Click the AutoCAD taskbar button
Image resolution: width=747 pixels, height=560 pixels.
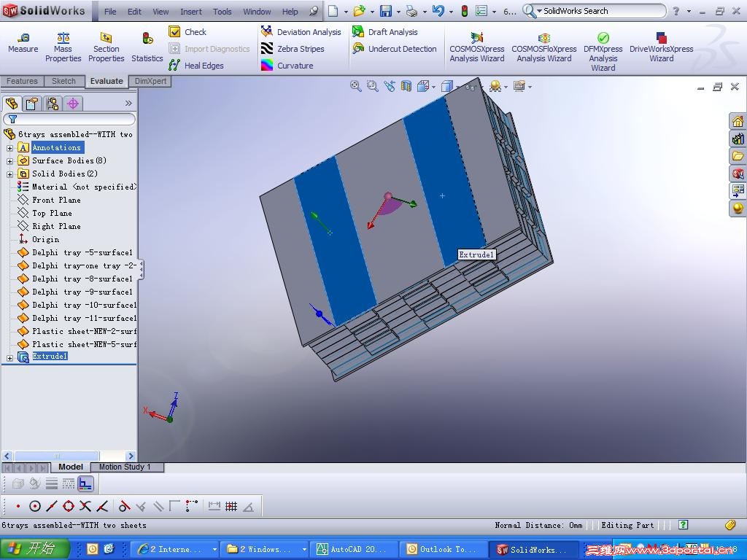354,549
